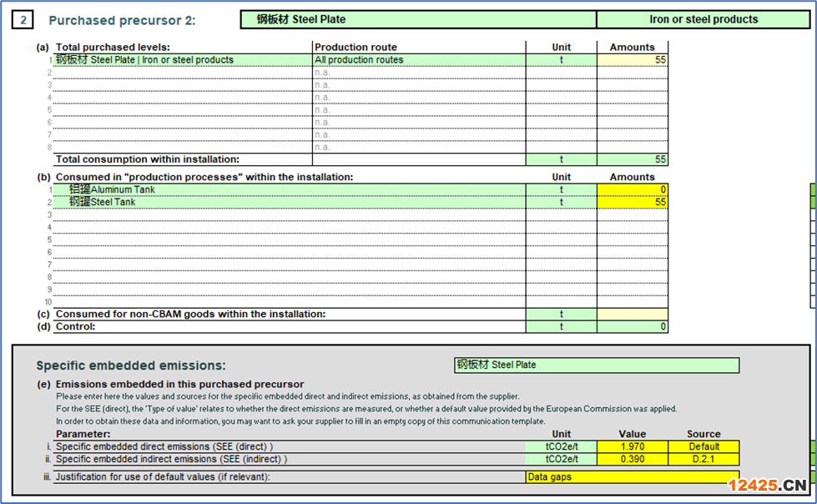Click the 'Data gaps' justification field
The image size is (817, 504).
click(632, 477)
